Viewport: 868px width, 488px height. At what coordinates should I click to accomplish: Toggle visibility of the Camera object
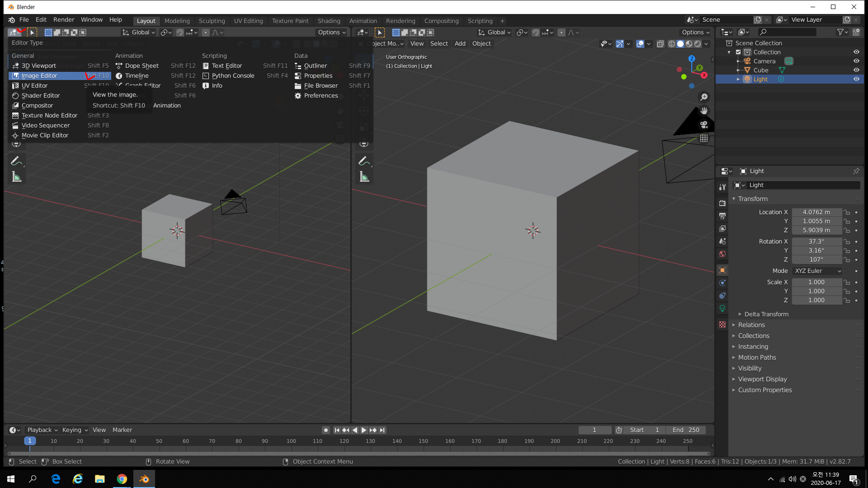point(856,61)
